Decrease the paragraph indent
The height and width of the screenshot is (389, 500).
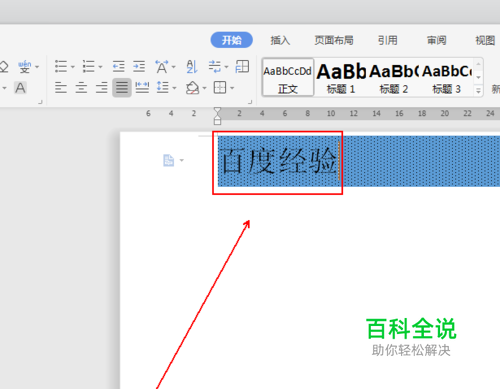pos(119,66)
